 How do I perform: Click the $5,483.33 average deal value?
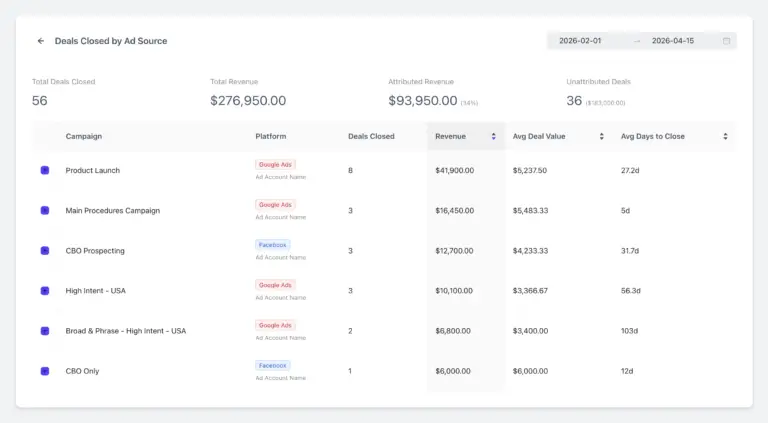coord(530,211)
